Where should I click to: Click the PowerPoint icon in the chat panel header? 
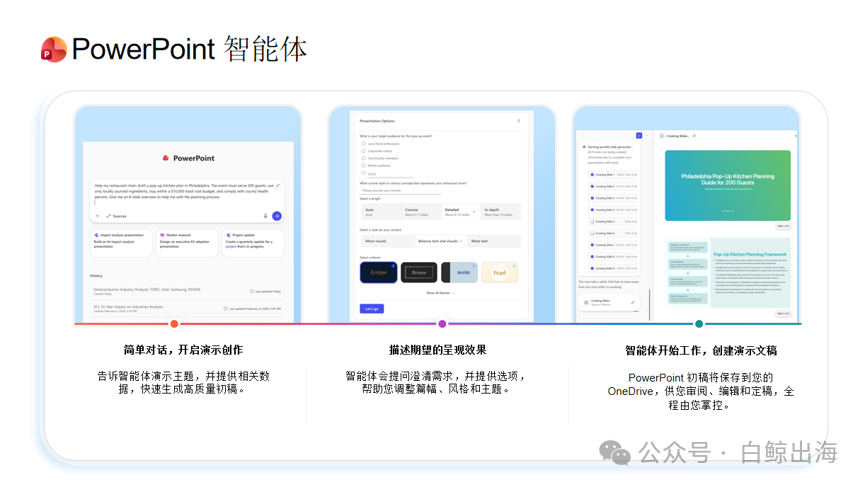165,158
